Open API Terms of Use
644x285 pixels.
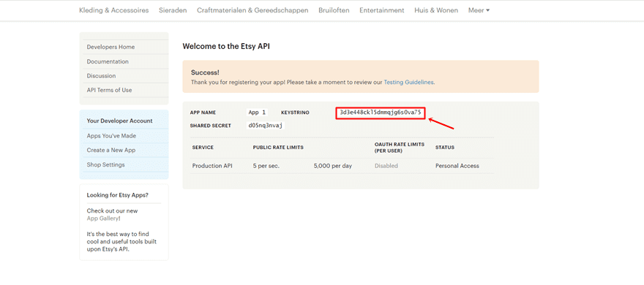tap(109, 90)
